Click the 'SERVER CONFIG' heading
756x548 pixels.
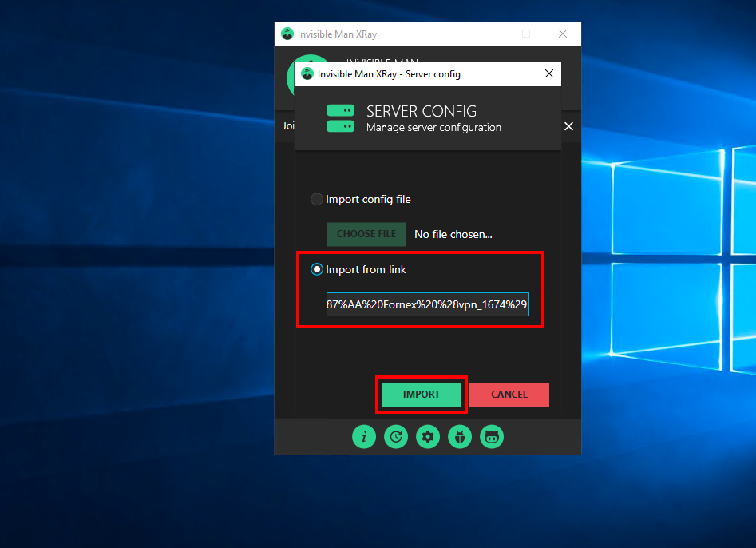[422, 111]
